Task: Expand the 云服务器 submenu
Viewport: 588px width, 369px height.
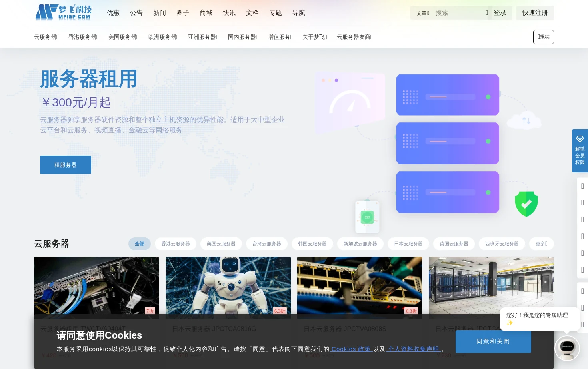Action: tap(46, 37)
